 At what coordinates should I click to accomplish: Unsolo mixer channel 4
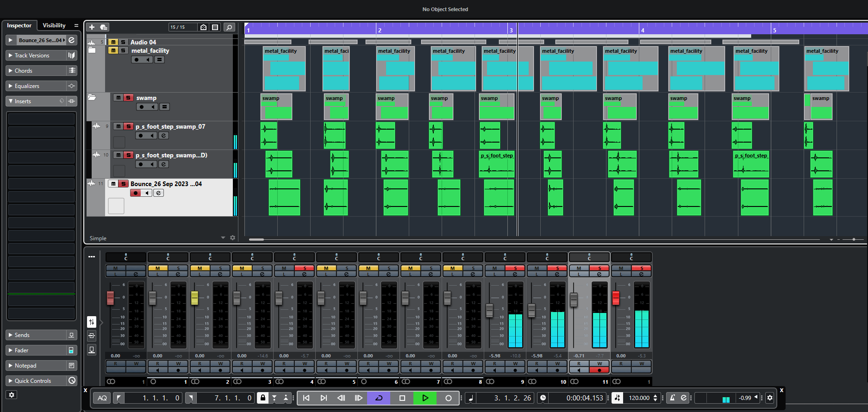304,268
